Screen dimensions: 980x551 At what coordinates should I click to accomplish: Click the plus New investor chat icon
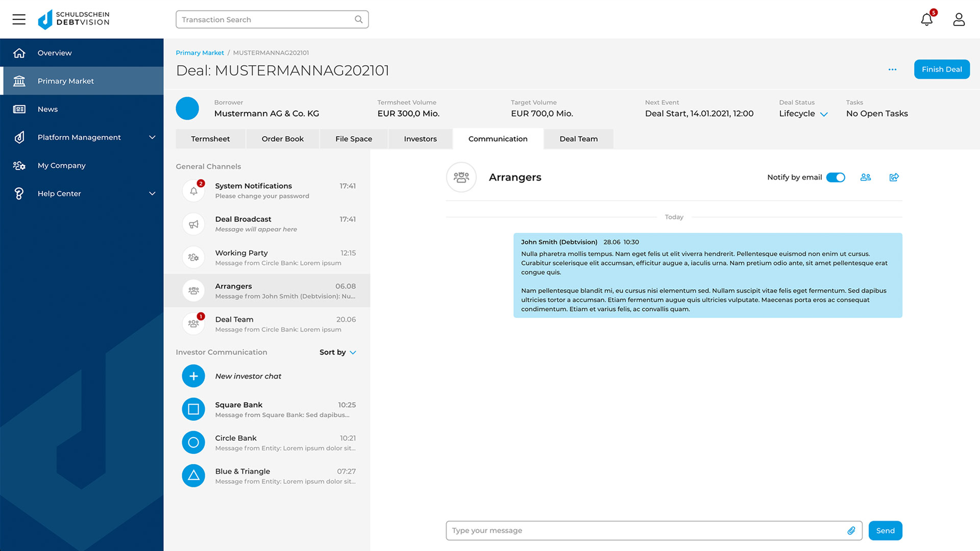(x=193, y=377)
